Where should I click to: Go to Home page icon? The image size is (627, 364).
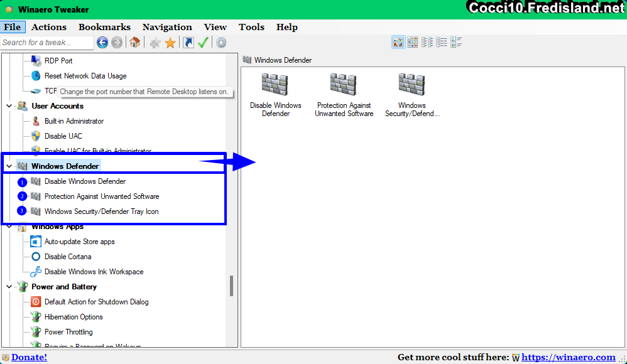click(134, 42)
